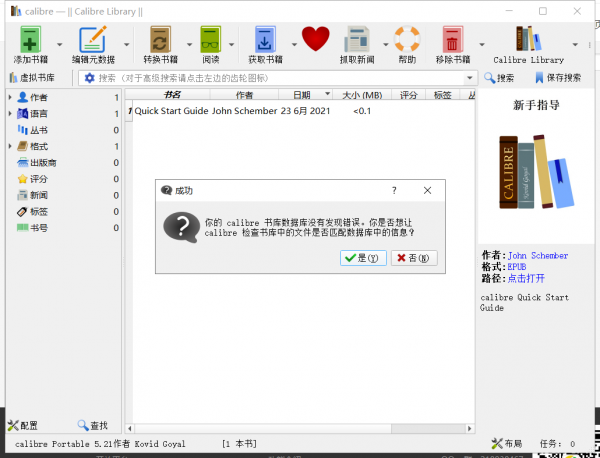Click the 转换书籍 (Convert books) icon

[x=160, y=39]
